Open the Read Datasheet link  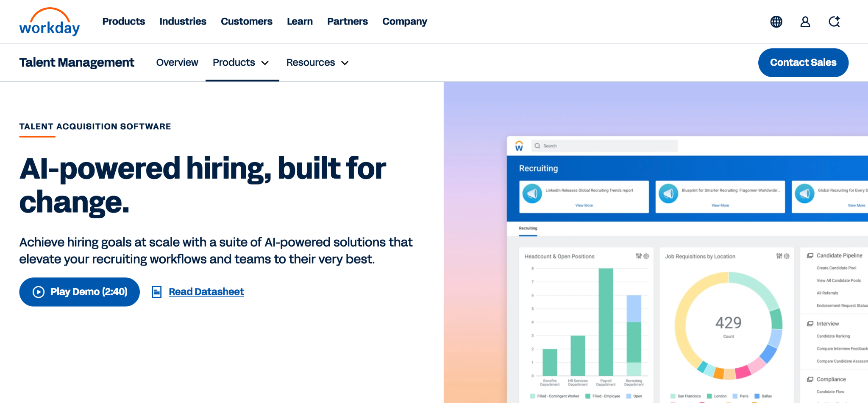(206, 292)
